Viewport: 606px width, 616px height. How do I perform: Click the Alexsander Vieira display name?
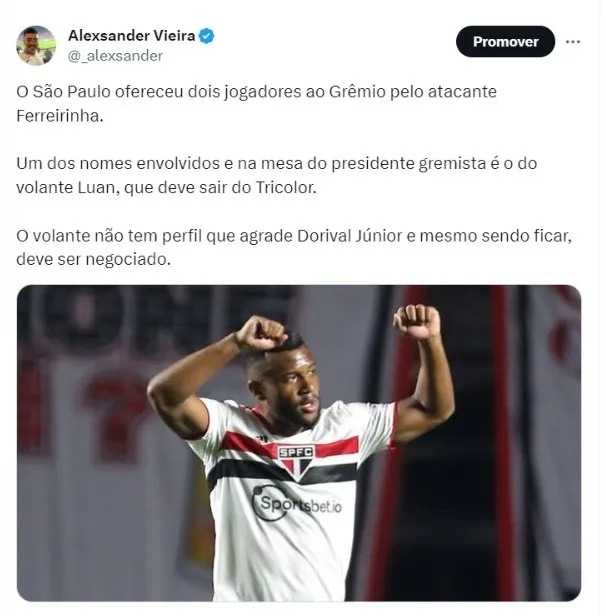coord(132,36)
